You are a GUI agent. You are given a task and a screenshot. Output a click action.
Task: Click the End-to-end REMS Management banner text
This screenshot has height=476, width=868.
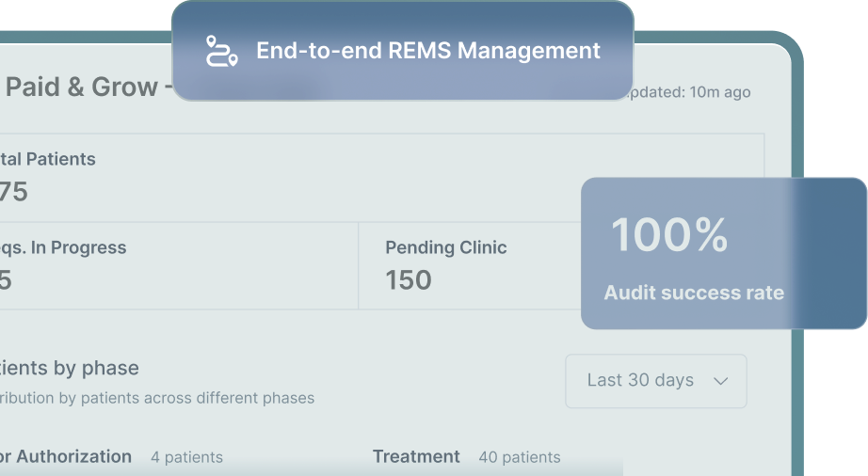428,51
